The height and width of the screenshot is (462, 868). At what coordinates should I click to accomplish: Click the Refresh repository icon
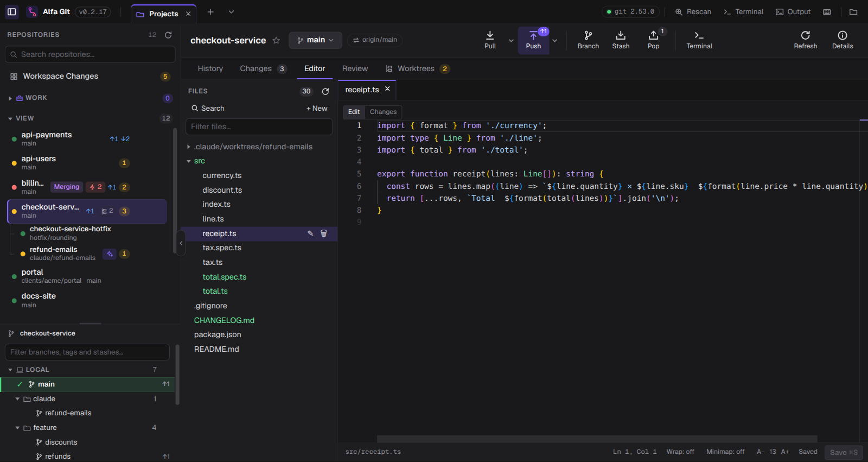(x=806, y=40)
